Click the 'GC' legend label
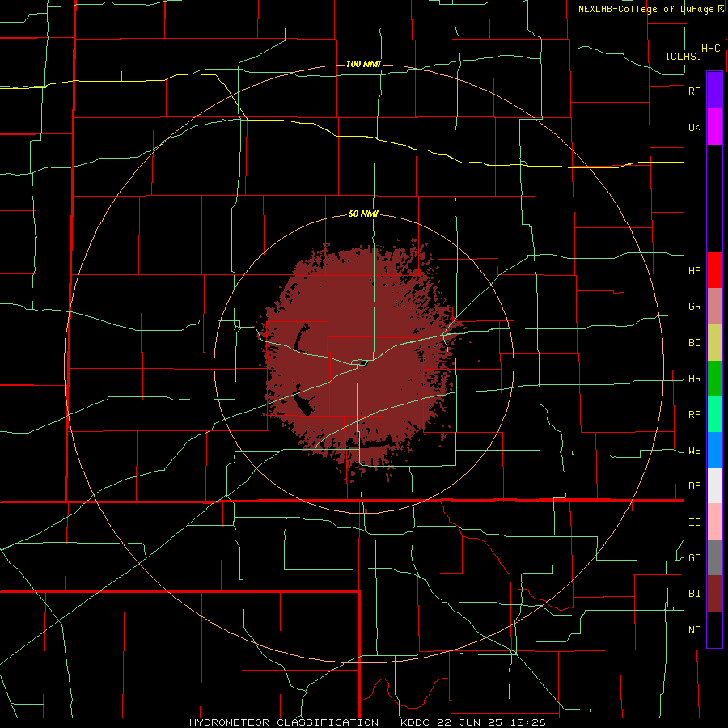The width and height of the screenshot is (728, 728). click(695, 558)
